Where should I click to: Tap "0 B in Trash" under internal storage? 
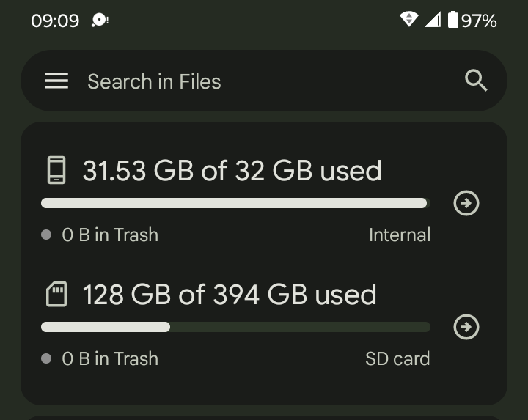(109, 235)
